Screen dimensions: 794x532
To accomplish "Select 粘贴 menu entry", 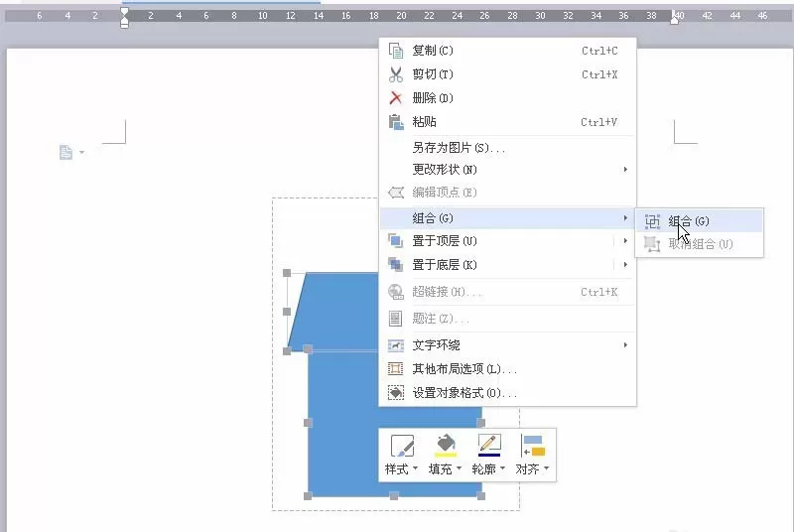I will click(x=507, y=122).
